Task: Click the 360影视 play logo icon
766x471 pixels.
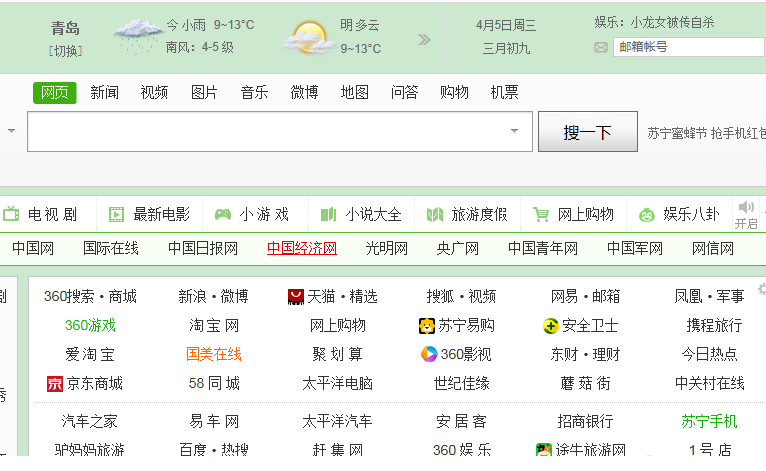Action: [429, 354]
